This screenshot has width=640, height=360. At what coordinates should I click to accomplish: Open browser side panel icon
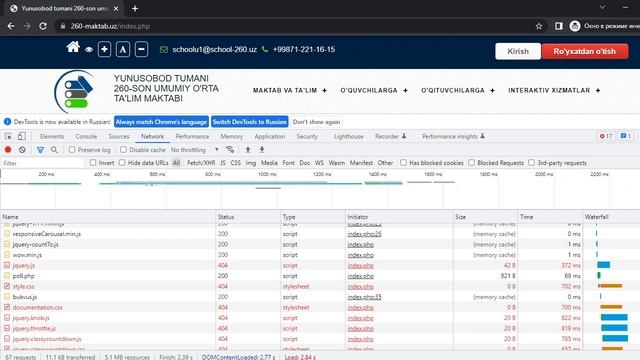click(558, 26)
